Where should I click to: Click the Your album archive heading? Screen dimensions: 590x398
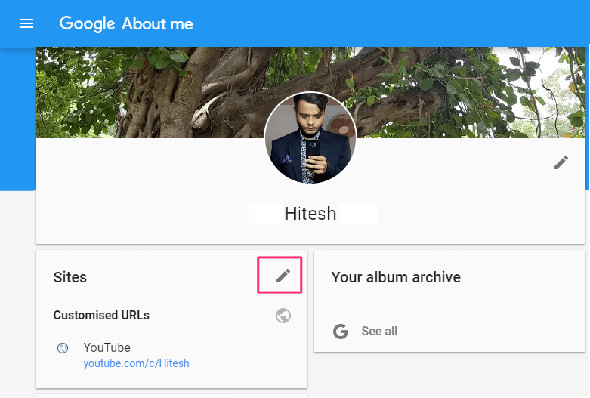point(396,277)
